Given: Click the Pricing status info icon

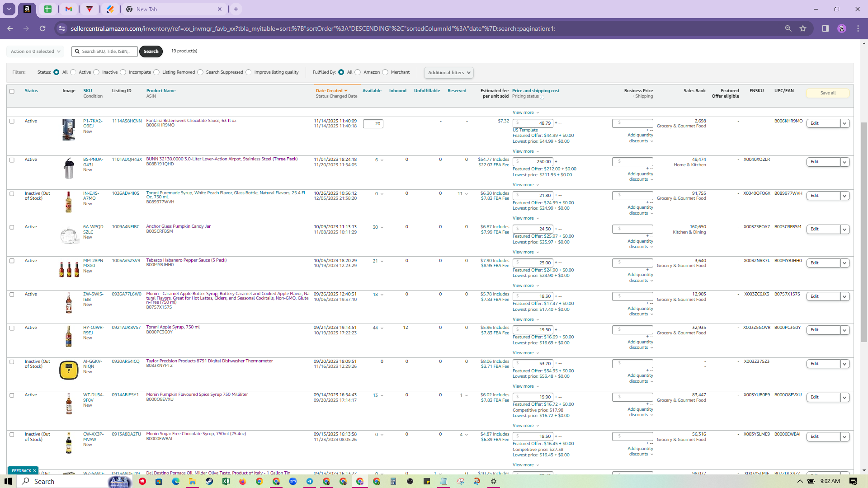Looking at the screenshot, I should tap(542, 97).
